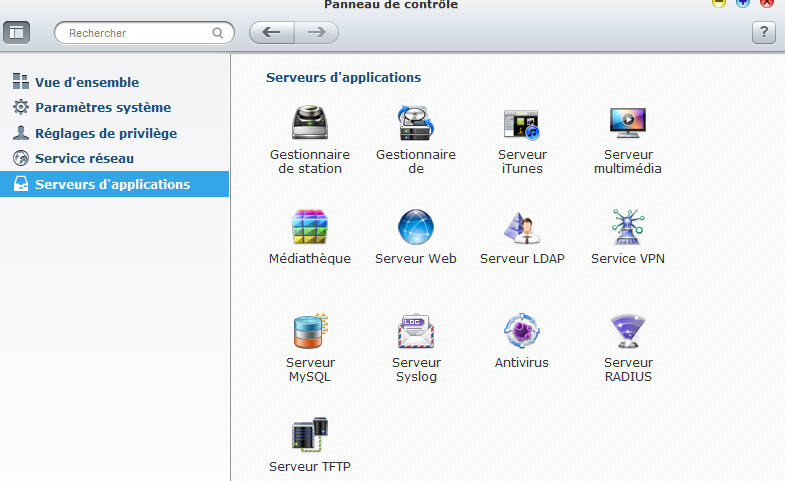The width and height of the screenshot is (785, 481).
Task: Select Réglages de privilège in sidebar
Action: point(115,133)
